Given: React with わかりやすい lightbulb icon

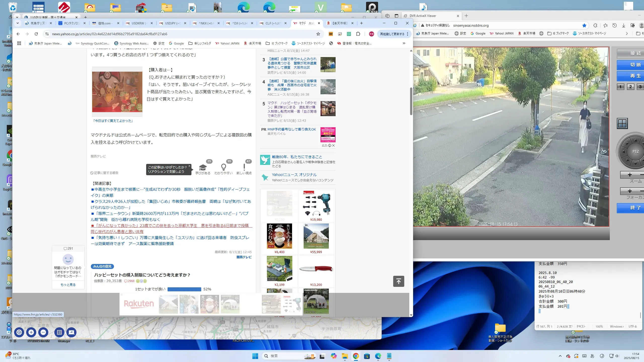Looking at the screenshot, I should coord(223,167).
